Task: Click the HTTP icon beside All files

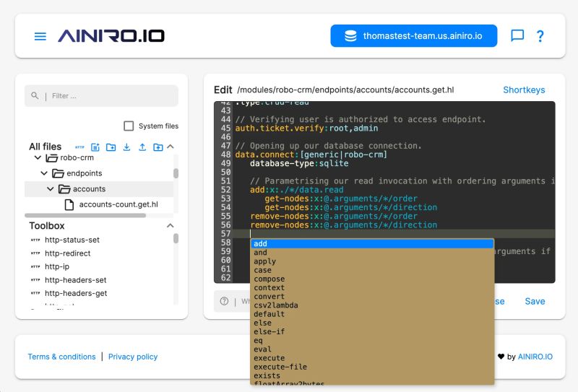Action: coord(79,147)
